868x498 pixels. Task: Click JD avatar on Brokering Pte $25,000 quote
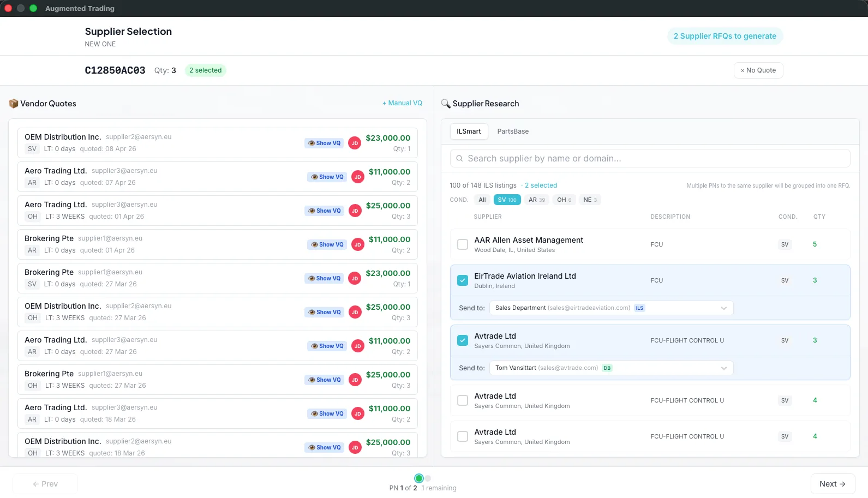click(355, 380)
